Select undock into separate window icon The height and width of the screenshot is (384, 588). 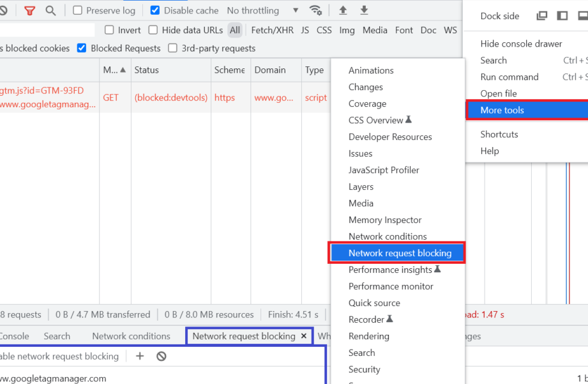[542, 16]
